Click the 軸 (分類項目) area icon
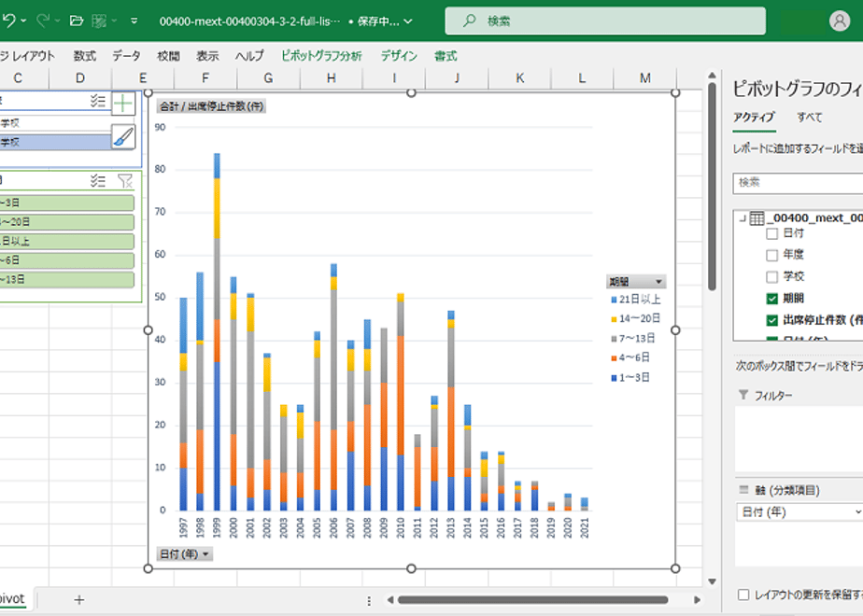 (744, 489)
